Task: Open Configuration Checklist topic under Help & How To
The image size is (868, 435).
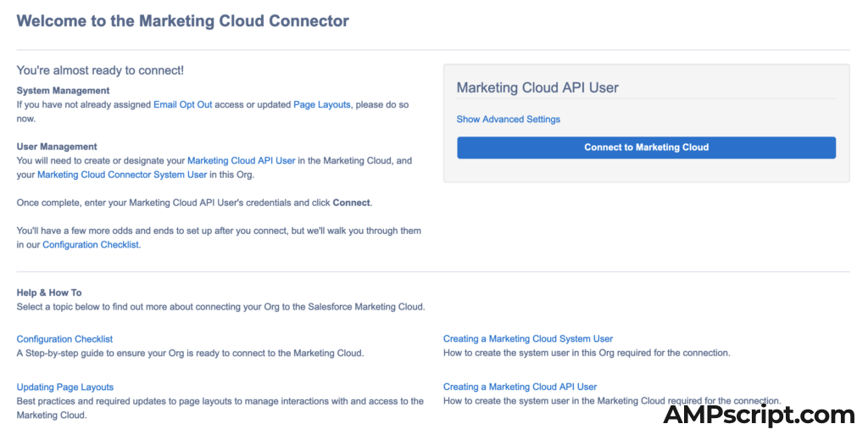Action: coord(64,339)
